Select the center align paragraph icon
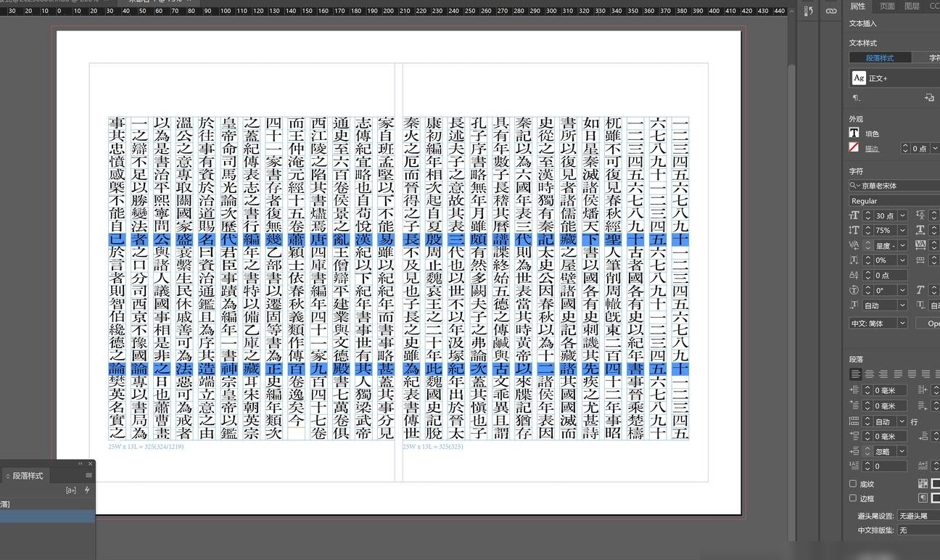940x560 pixels. pyautogui.click(x=870, y=374)
